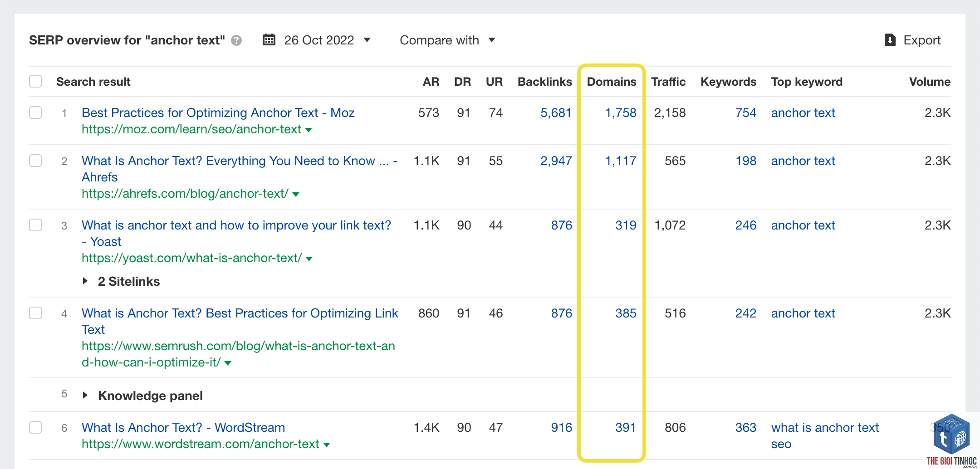This screenshot has height=469, width=980.
Task: Click the Search result column header
Action: point(93,82)
